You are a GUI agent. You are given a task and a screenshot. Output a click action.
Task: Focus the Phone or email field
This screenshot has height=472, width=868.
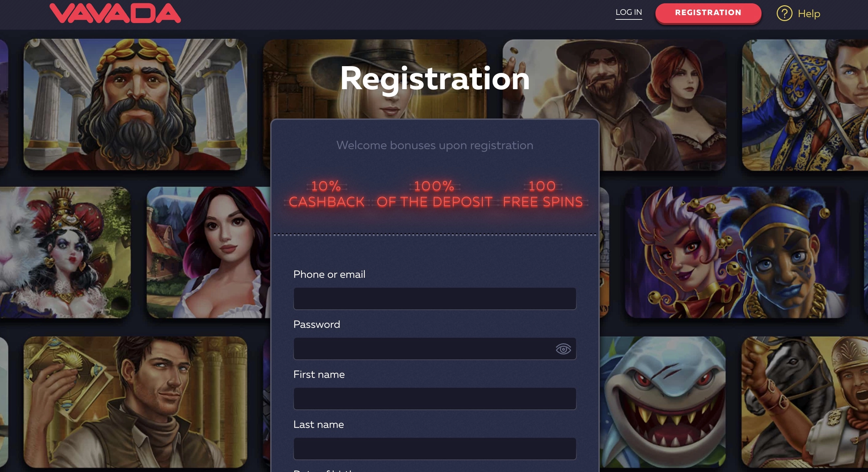click(435, 299)
